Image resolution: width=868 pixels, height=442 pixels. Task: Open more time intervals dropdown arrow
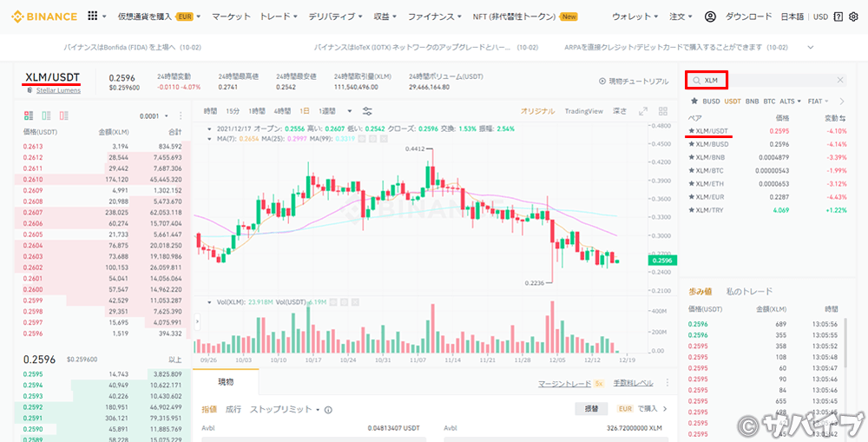(x=349, y=111)
